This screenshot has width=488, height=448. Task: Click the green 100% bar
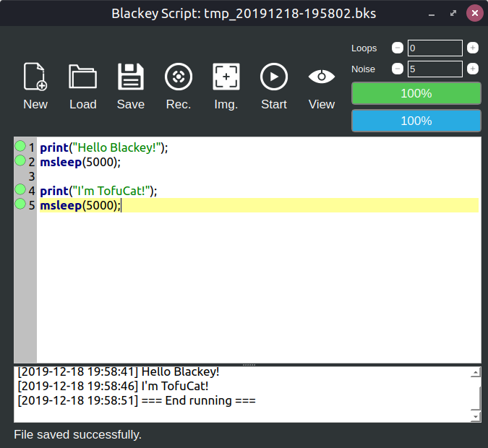click(416, 93)
